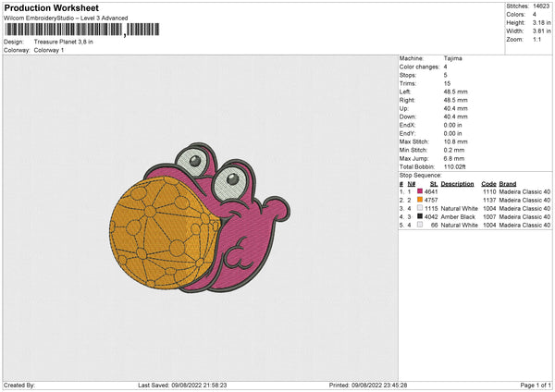Click Madeira Classic 40 in code 1137 row
Screen dimensions: 555x392
coord(524,201)
